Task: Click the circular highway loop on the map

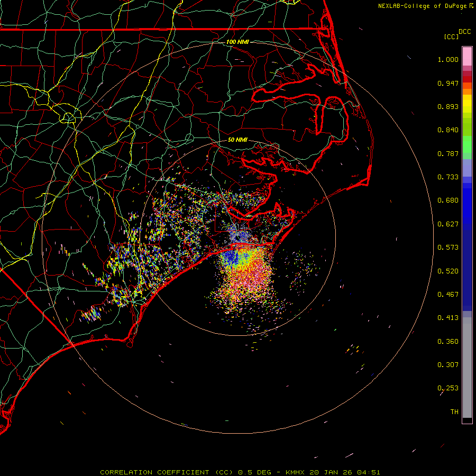Action: click(68, 117)
